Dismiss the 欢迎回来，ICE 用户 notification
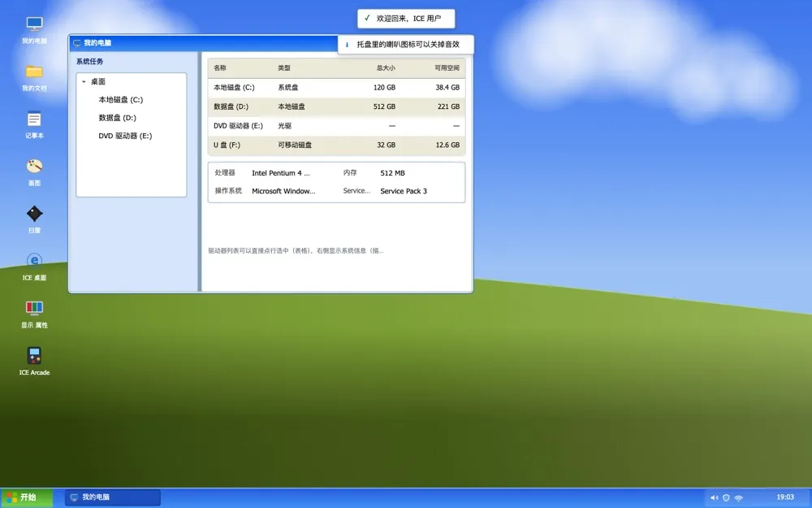 tap(406, 19)
